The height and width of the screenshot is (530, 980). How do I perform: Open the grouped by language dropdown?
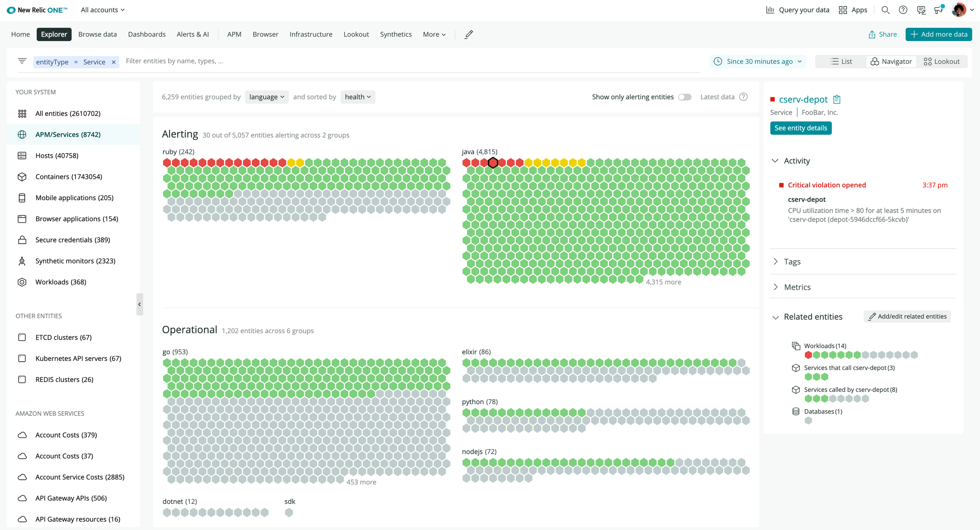267,97
